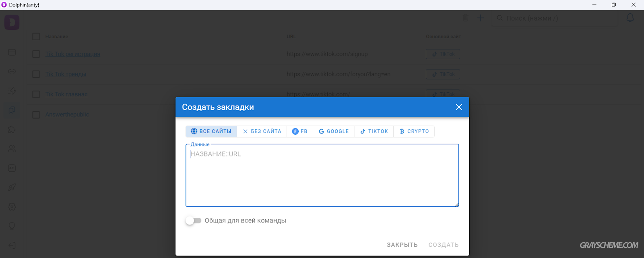Click the tiktok.com/foryou?lang=en URL text
Screen dimensions: 644x258
(x=339, y=74)
